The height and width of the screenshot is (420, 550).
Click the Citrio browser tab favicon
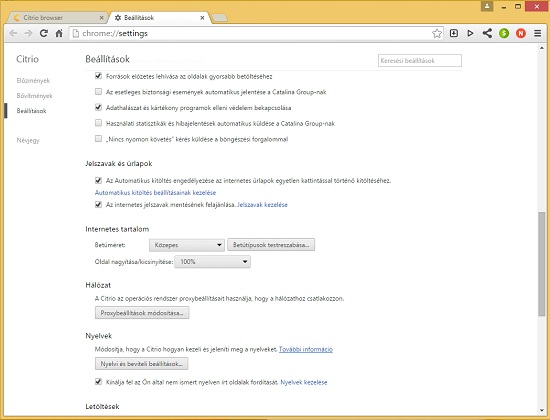click(16, 18)
